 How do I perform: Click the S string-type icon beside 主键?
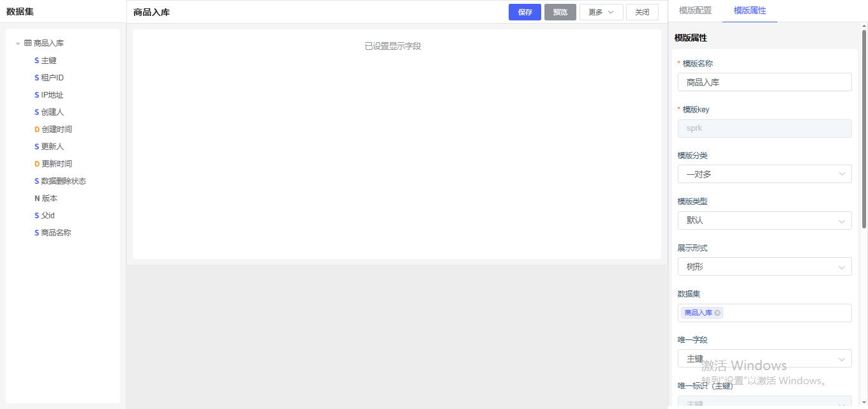pos(37,60)
